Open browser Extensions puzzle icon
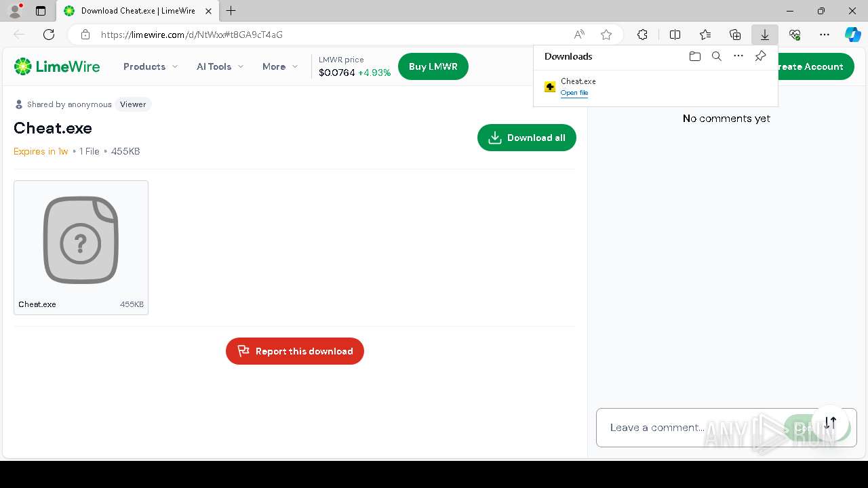 (x=642, y=35)
